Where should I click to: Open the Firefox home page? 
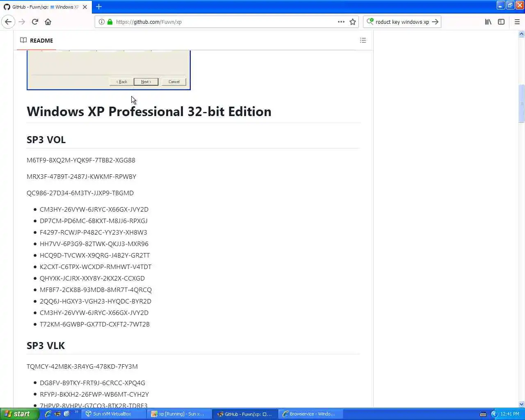point(48,22)
